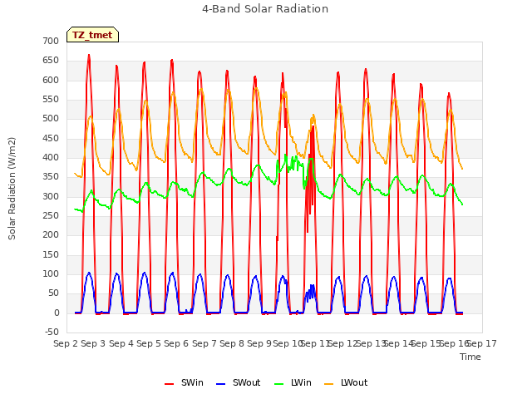Viewport: 532px width, 399px height.
Task: Click the Sep 2 x-axis tick label
Action: 66,343
